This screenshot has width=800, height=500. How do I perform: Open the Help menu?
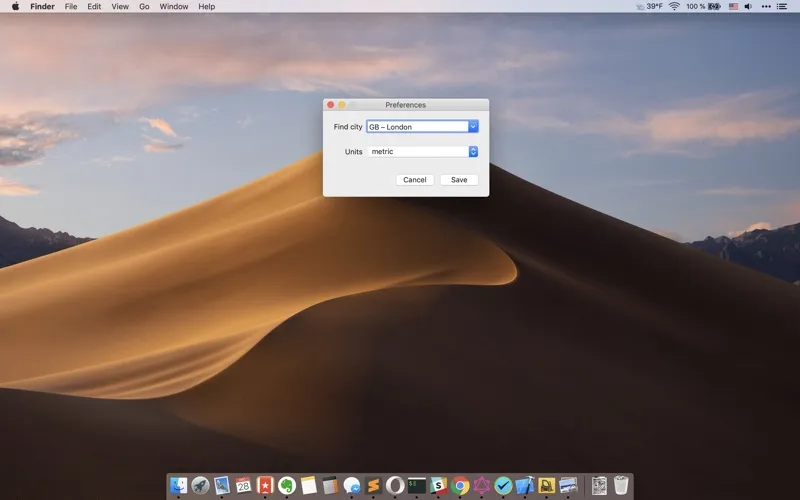point(207,6)
